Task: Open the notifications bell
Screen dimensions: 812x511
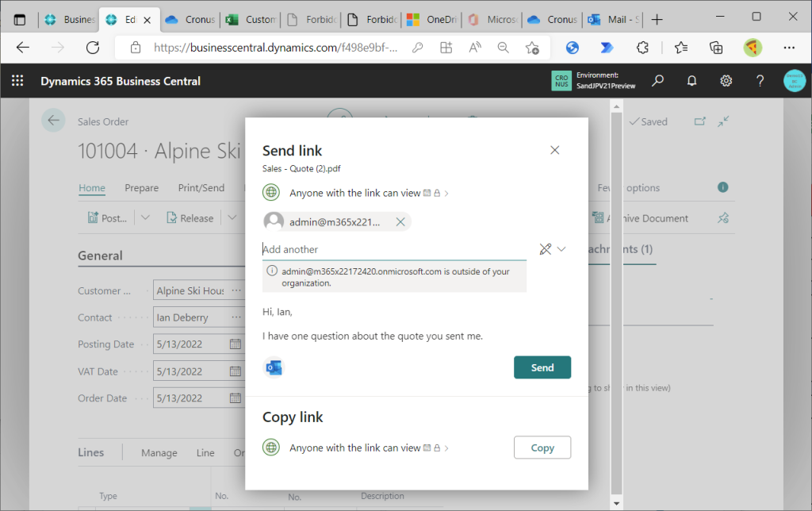Action: 691,81
